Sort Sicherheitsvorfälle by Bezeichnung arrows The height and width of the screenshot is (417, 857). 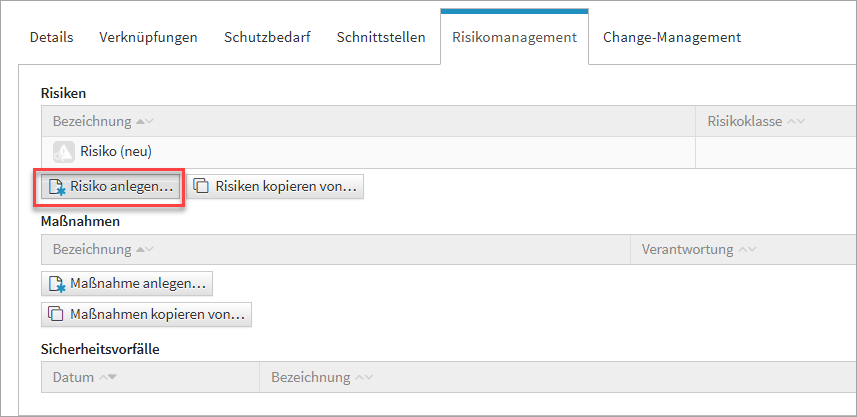click(364, 378)
